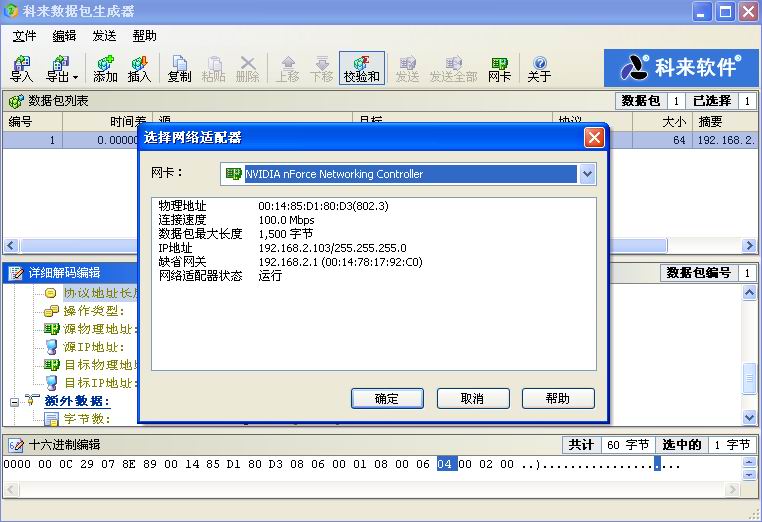This screenshot has height=522, width=762.
Task: Click the 发送 (Send) toolbar icon
Action: [407, 69]
